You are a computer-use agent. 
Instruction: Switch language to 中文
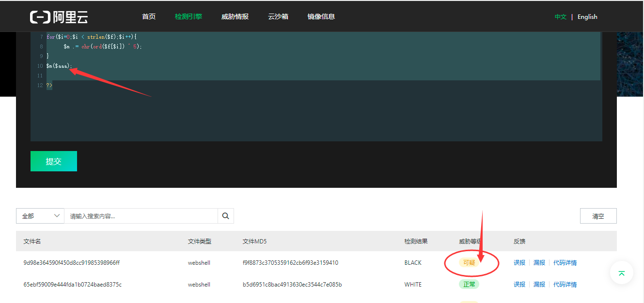pos(560,17)
